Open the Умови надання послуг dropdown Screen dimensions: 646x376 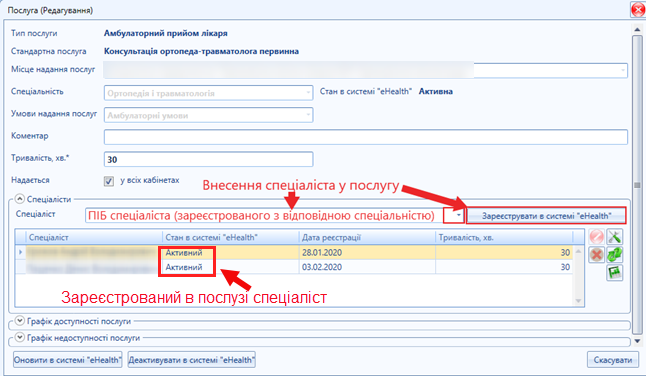[x=308, y=115]
